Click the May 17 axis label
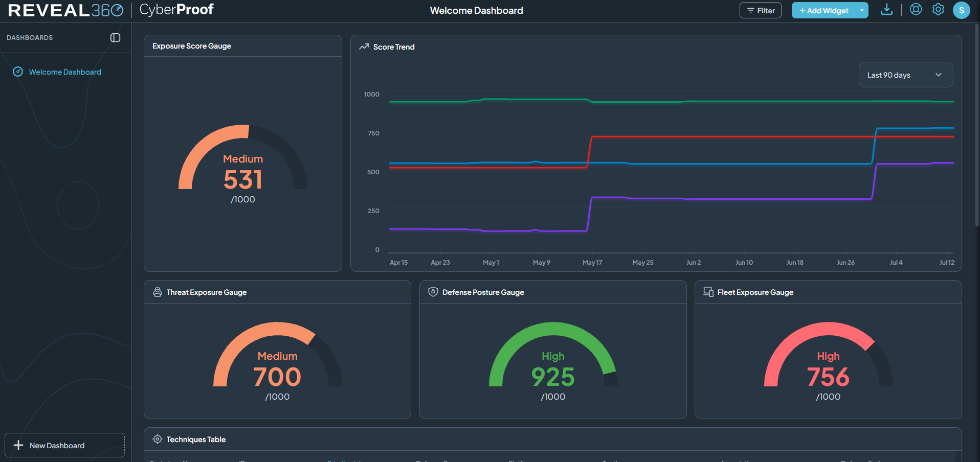980x462 pixels. pos(592,263)
